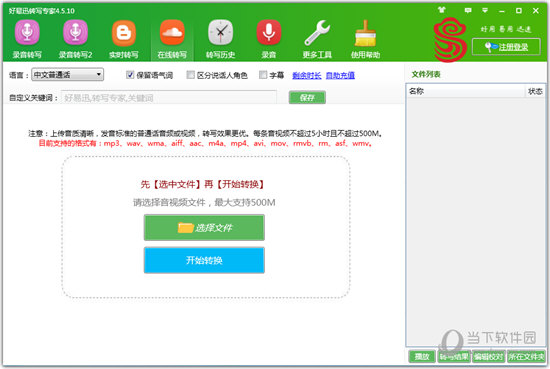
Task: Minimize the transcription app window
Action: (x=502, y=11)
